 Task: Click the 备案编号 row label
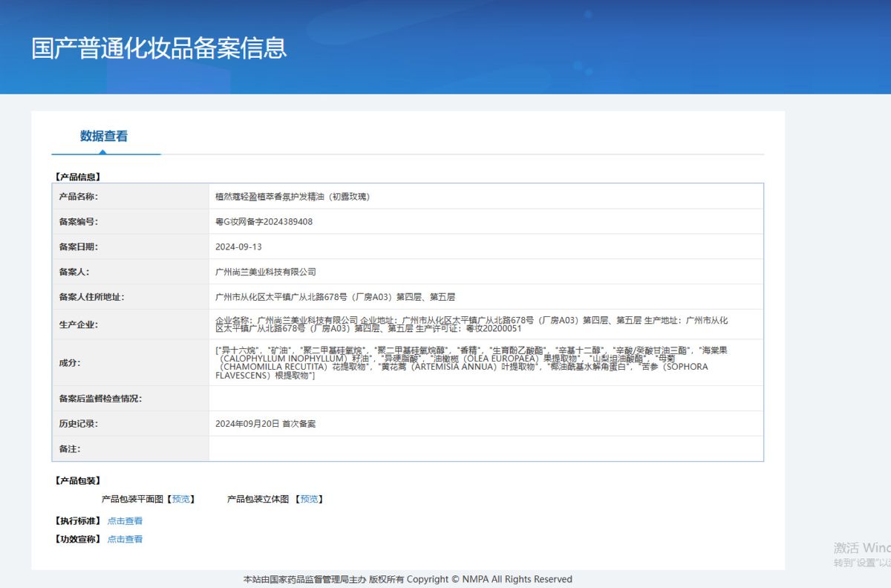pos(79,222)
